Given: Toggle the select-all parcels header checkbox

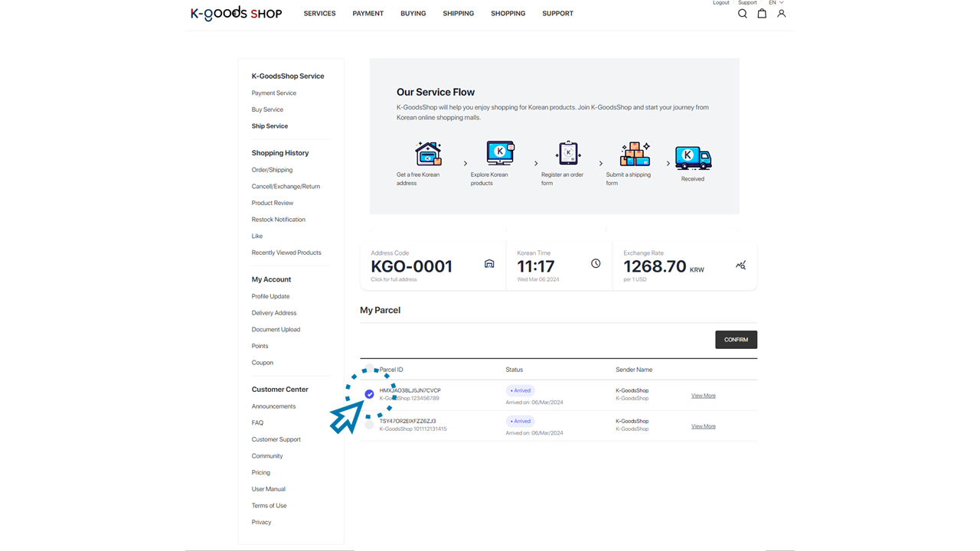Looking at the screenshot, I should (x=369, y=370).
